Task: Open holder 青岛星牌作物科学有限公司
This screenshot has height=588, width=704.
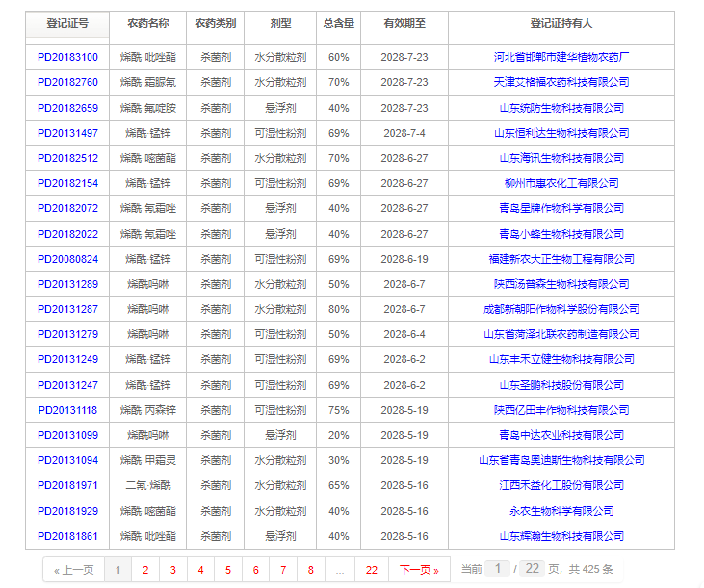Action: [561, 209]
